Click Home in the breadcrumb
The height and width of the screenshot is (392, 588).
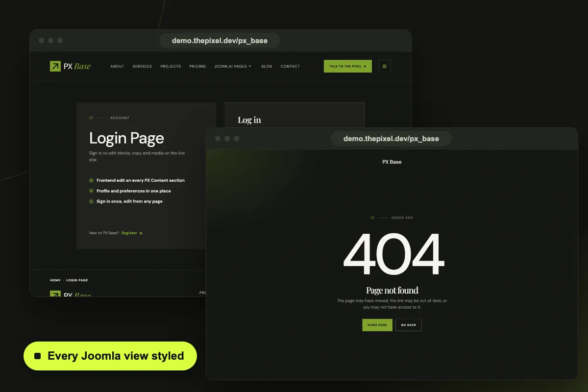click(x=55, y=280)
